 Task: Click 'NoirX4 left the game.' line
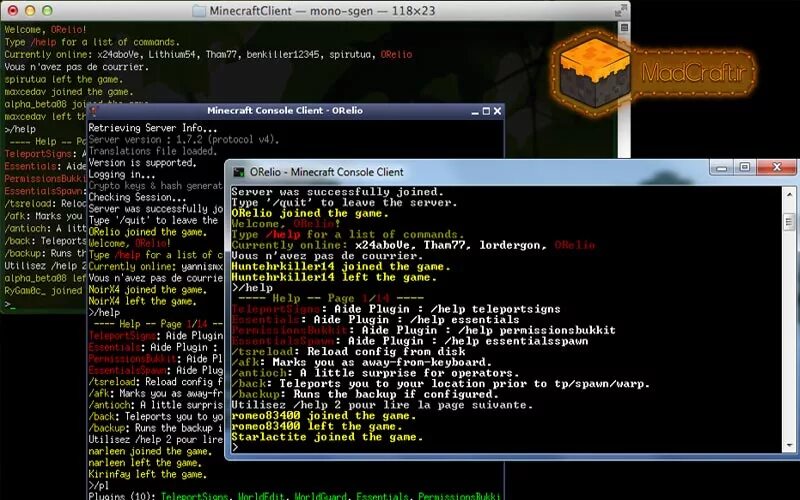[142, 301]
